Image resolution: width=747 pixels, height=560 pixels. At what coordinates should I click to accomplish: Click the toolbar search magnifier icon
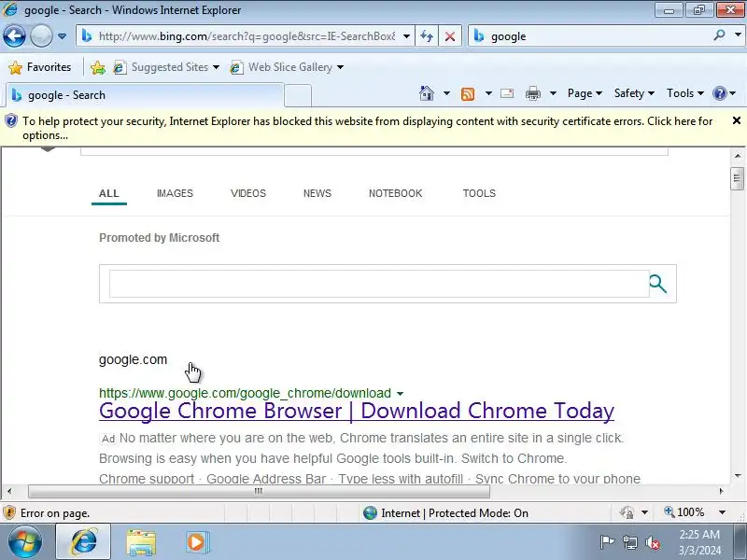(x=719, y=35)
